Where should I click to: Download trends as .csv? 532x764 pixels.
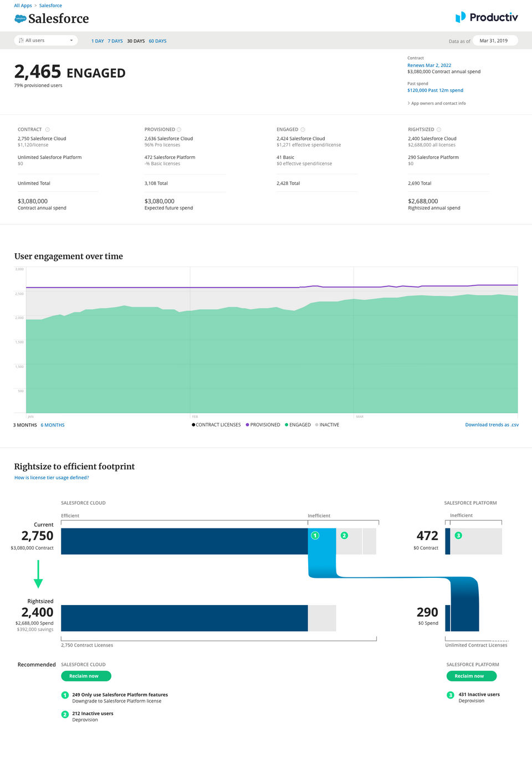point(492,425)
